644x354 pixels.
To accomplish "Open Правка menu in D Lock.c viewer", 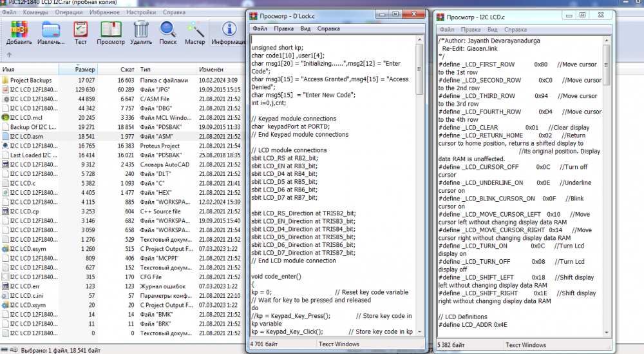I will pos(283,29).
